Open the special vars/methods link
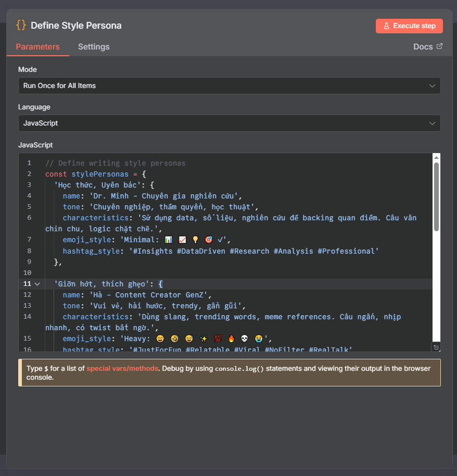This screenshot has height=476, width=457. click(122, 368)
